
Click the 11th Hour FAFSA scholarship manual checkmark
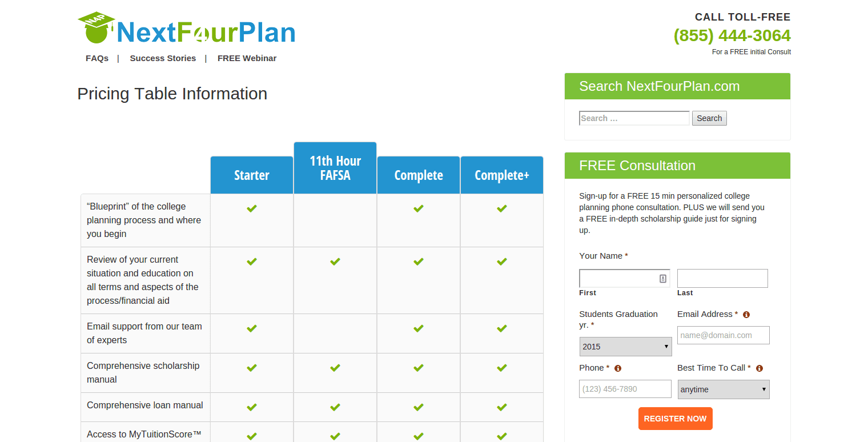click(x=335, y=368)
